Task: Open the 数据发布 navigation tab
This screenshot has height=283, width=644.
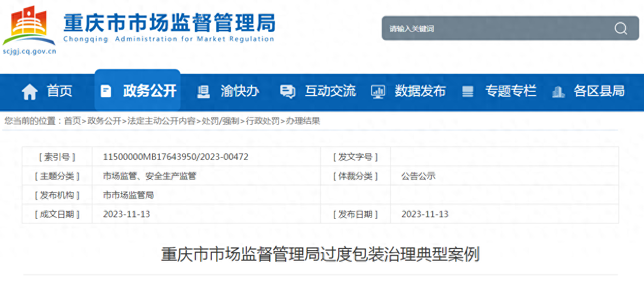Action: point(420,91)
